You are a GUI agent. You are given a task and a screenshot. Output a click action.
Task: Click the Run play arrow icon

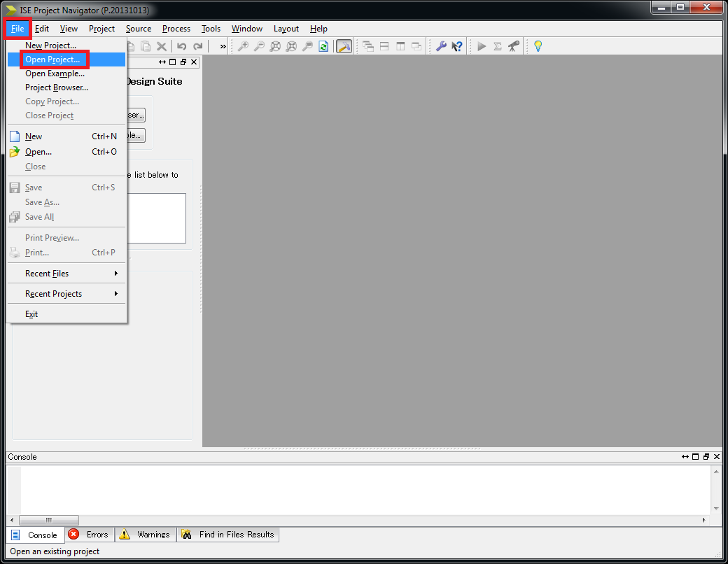pyautogui.click(x=482, y=46)
